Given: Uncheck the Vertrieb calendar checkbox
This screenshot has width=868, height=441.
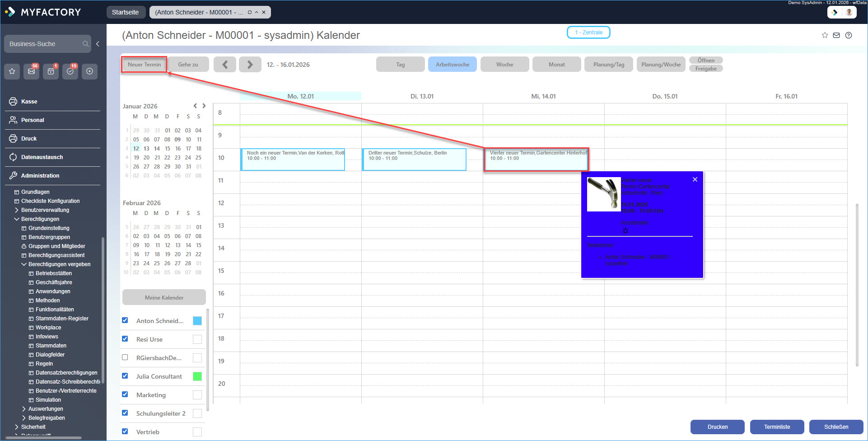Looking at the screenshot, I should click(125, 432).
